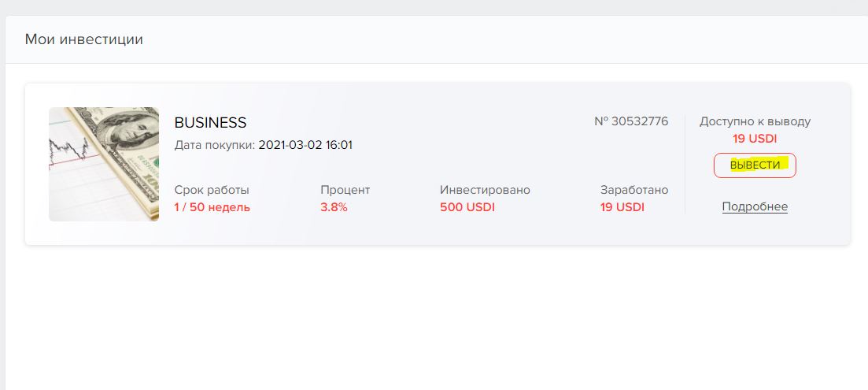Viewport: 868px width, 390px height.
Task: Select the 19 USDI value under Заработано
Action: coord(622,207)
